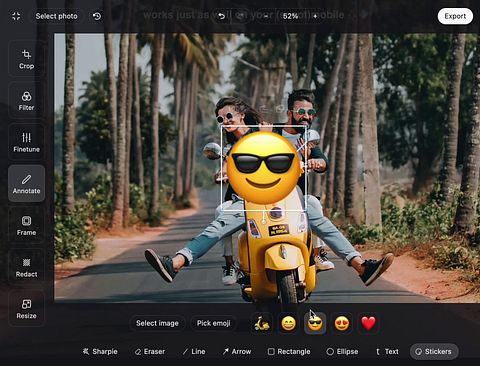The width and height of the screenshot is (480, 366).
Task: Select the Eraser tool
Action: pyautogui.click(x=150, y=351)
